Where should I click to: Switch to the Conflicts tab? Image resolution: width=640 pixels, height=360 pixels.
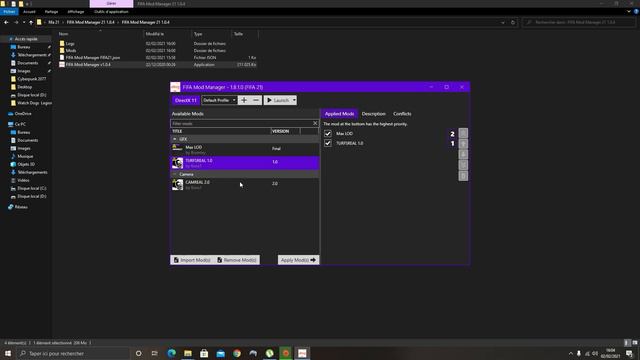[402, 114]
